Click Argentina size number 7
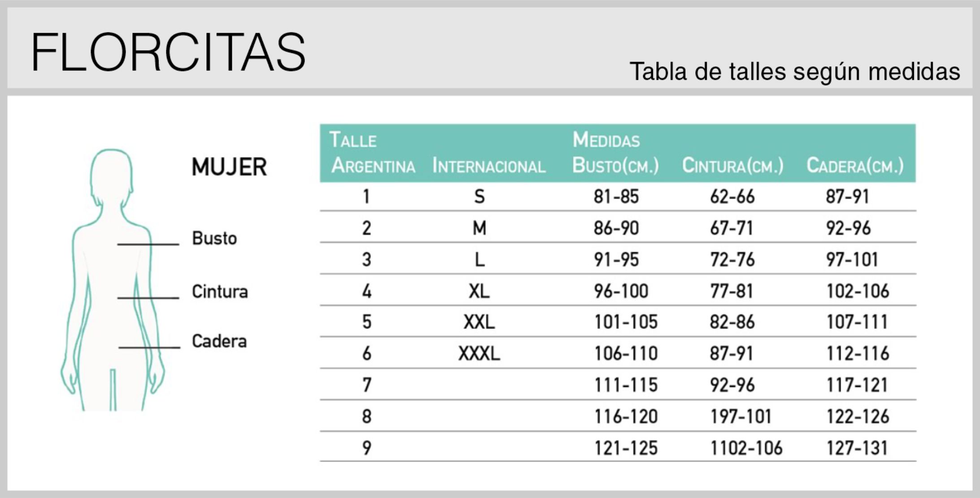The image size is (980, 498). pyautogui.click(x=367, y=385)
